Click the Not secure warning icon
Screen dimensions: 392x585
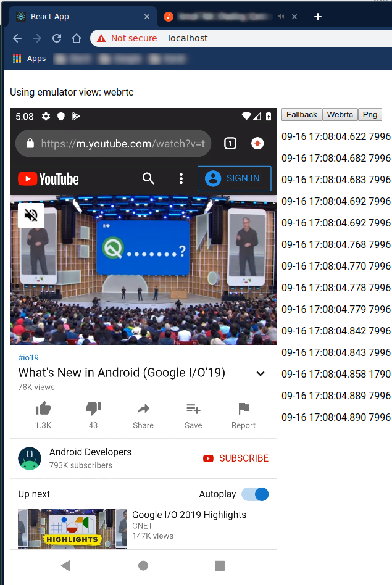tap(101, 38)
